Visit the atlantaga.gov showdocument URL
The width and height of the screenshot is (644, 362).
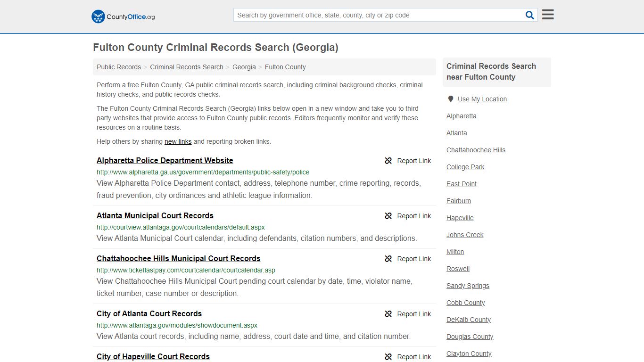click(x=177, y=325)
